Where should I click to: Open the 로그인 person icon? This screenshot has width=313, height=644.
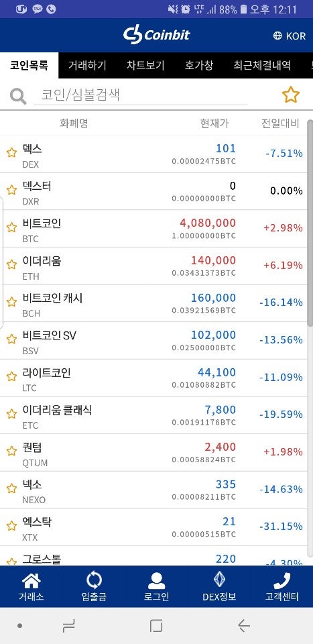pyautogui.click(x=156, y=581)
